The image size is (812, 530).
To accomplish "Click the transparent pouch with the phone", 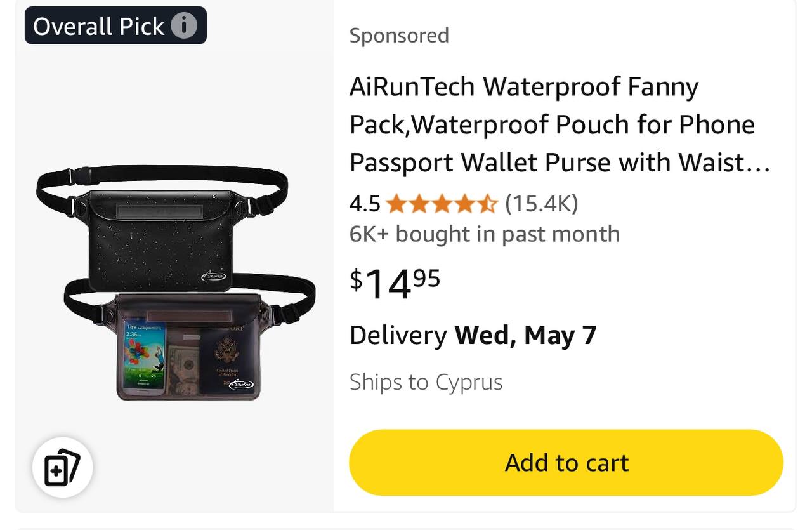I will click(189, 346).
